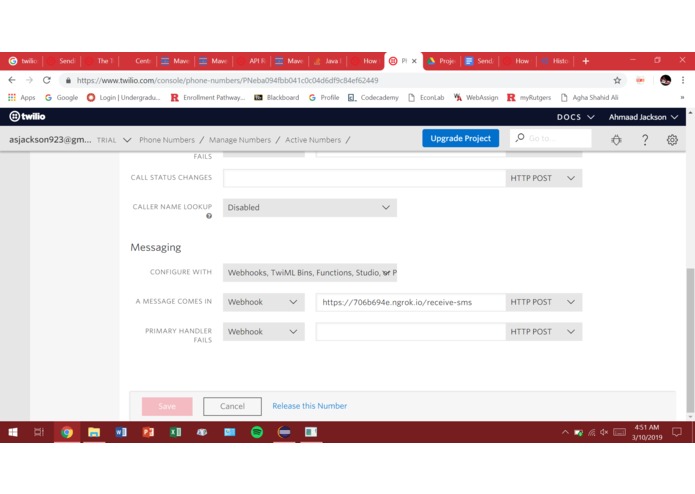Open Excel from the taskbar
The height and width of the screenshot is (494, 695).
click(176, 432)
